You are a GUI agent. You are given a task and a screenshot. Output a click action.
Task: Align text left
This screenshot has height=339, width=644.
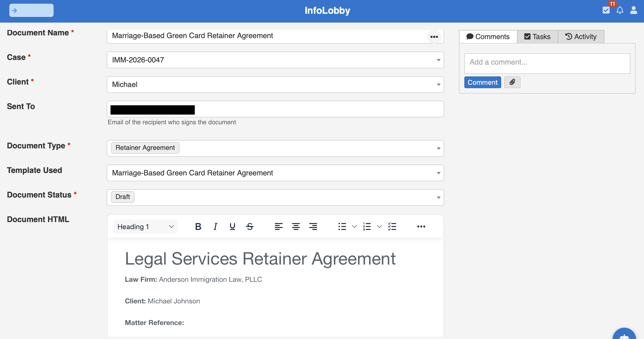[278, 226]
